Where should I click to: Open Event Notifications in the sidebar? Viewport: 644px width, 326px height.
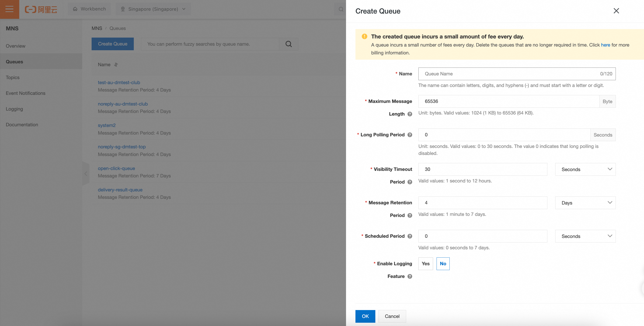[26, 93]
